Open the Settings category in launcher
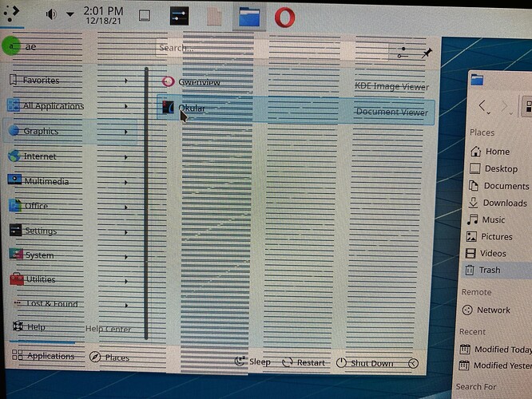The width and height of the screenshot is (532, 399). tap(69, 231)
